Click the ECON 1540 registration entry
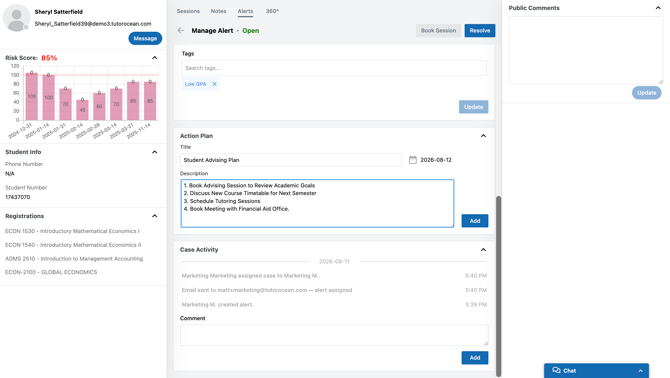670x378 pixels. tap(73, 245)
